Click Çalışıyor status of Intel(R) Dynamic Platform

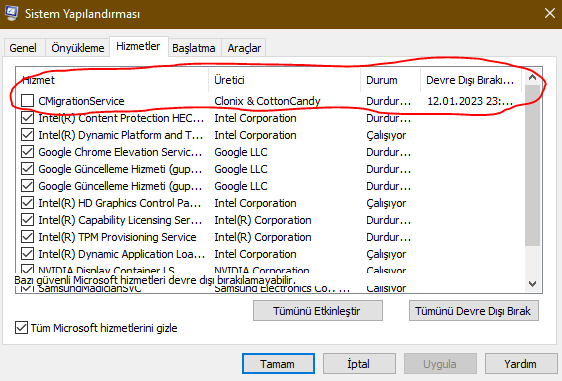[386, 135]
